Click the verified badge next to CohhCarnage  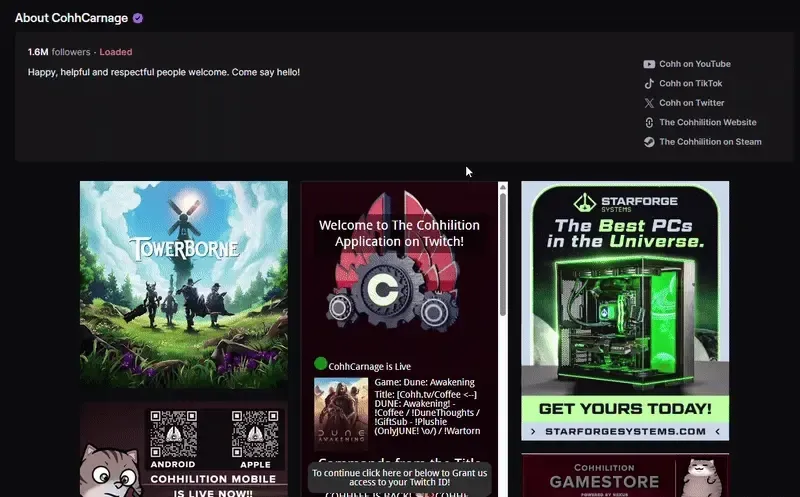point(138,18)
